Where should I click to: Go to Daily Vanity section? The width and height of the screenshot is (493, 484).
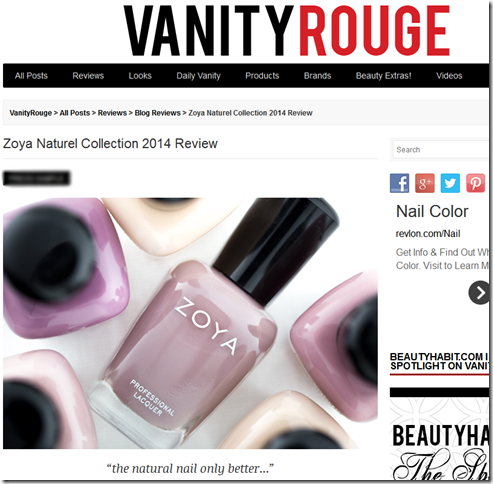pos(198,76)
